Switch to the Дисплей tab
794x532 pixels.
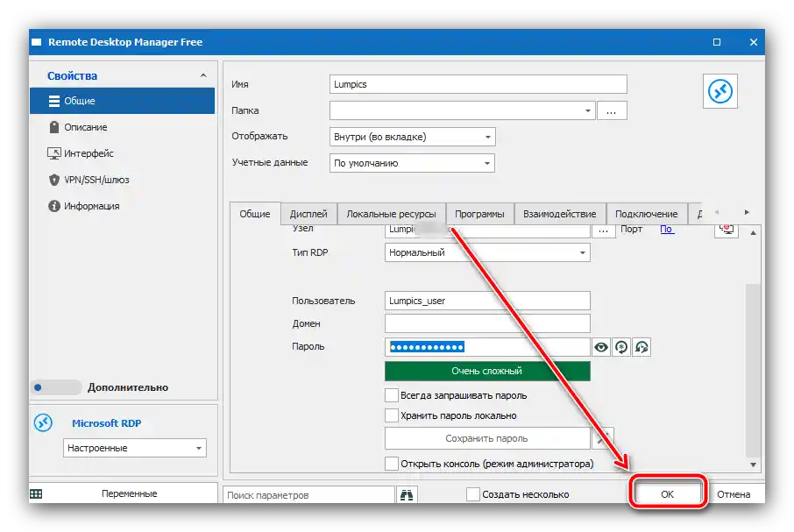pyautogui.click(x=307, y=213)
